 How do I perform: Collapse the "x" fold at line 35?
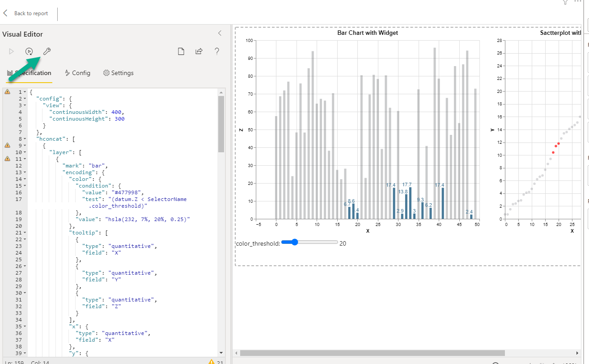[x=25, y=326]
